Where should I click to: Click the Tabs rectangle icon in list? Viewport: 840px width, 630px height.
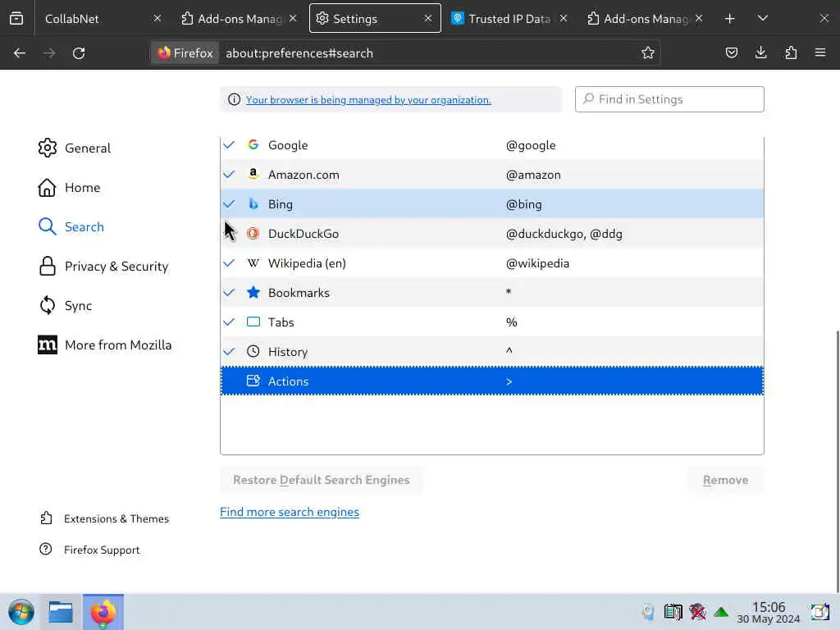click(x=253, y=322)
